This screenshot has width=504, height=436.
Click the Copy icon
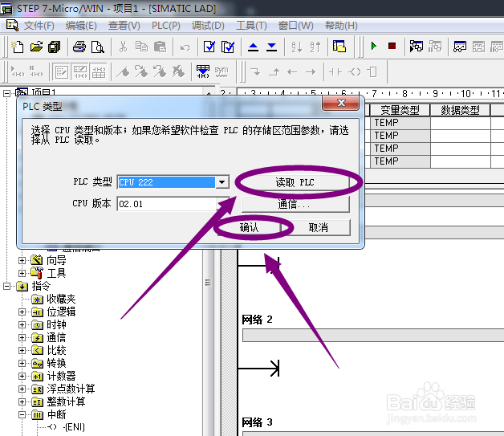(141, 47)
